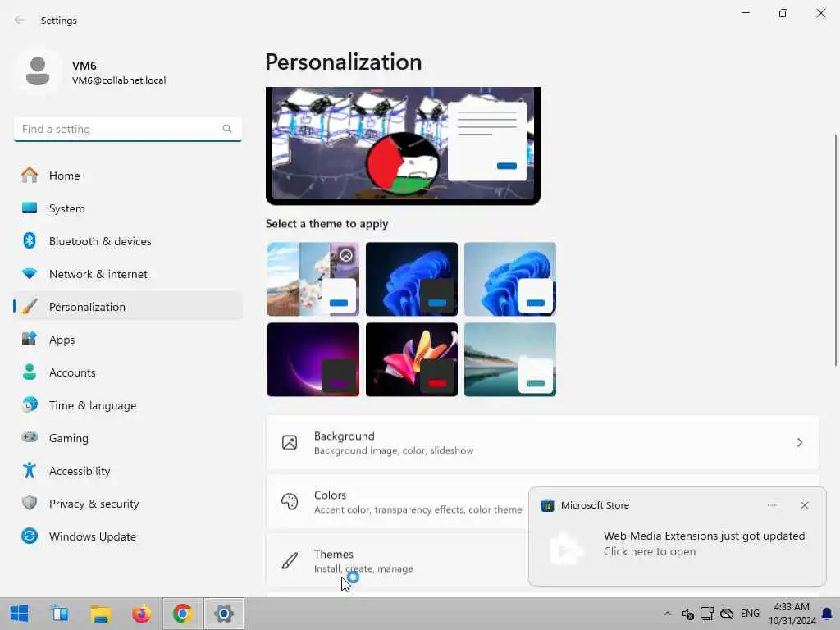Click the muted volume tray icon
Viewport: 840px width, 630px height.
pos(688,614)
